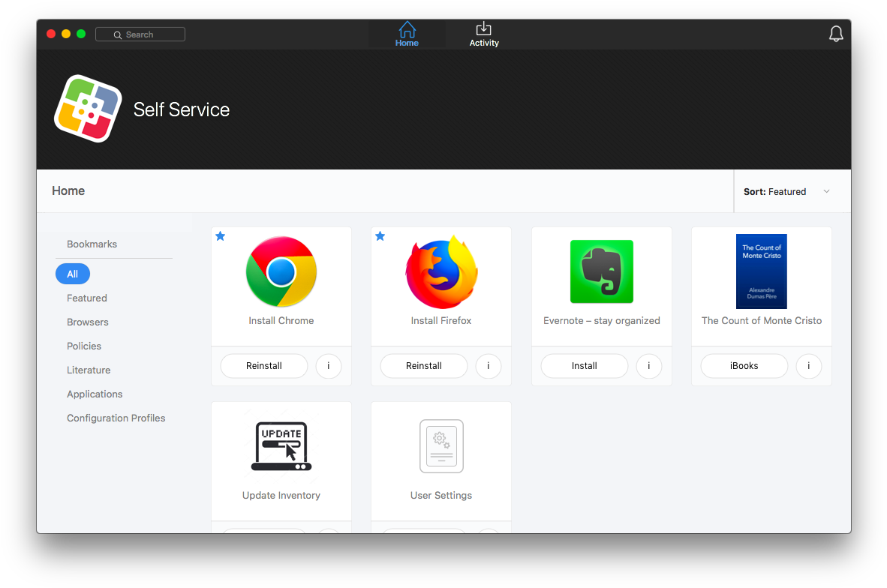Click the Update Inventory laptop icon
The image size is (887, 588).
pos(281,446)
